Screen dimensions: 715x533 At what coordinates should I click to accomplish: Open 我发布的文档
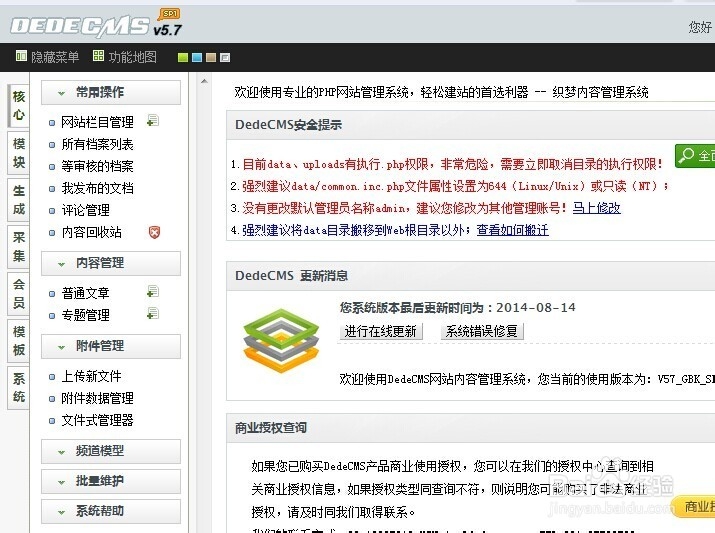[97, 188]
